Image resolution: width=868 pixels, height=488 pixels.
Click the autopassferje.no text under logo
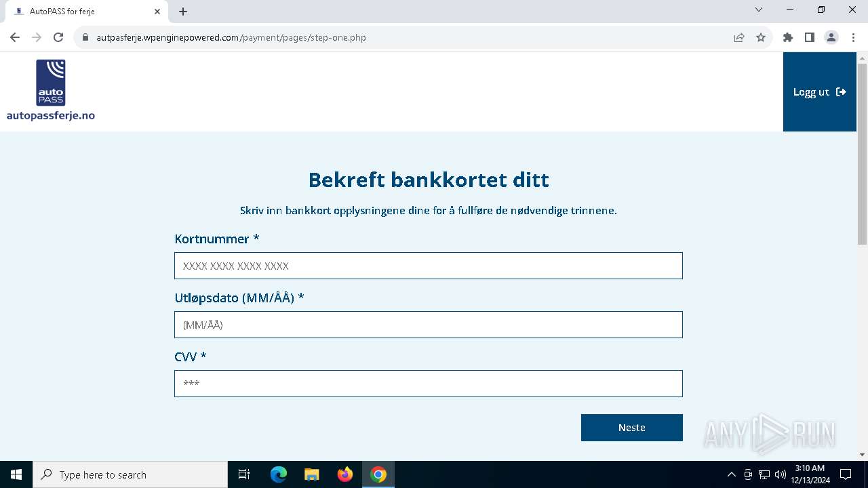pos(51,115)
